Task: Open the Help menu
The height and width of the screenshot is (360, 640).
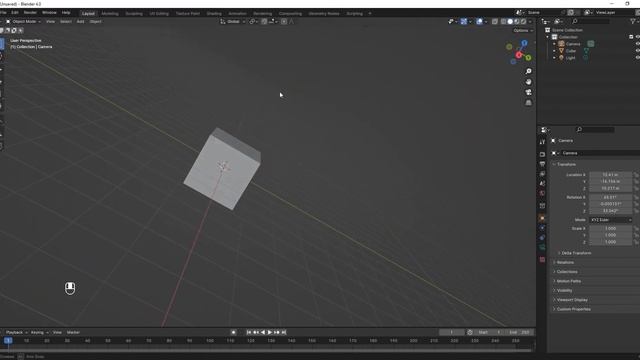Action: 66,13
